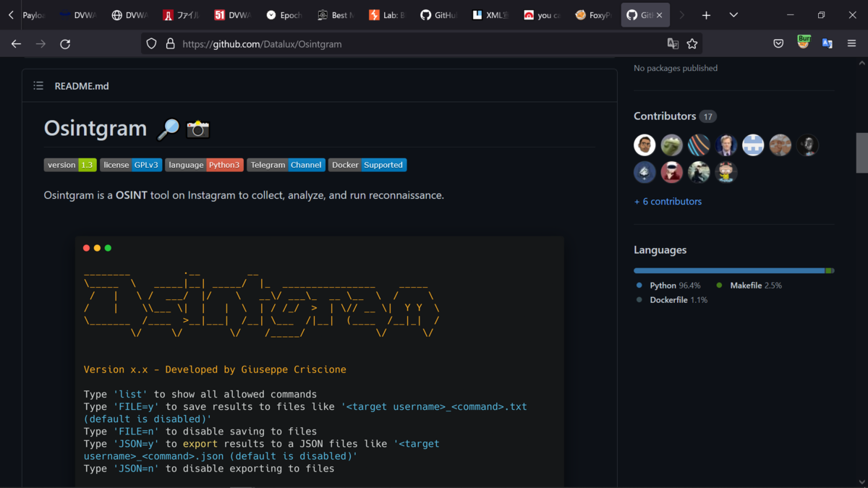Open the Telegram Channel badge
The image size is (868, 488).
click(286, 165)
